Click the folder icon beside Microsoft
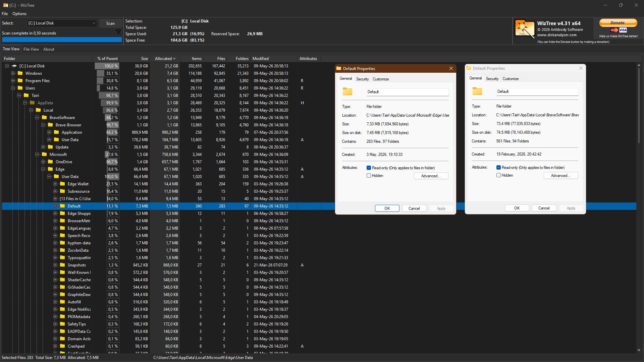This screenshot has height=362, width=644. (44, 154)
